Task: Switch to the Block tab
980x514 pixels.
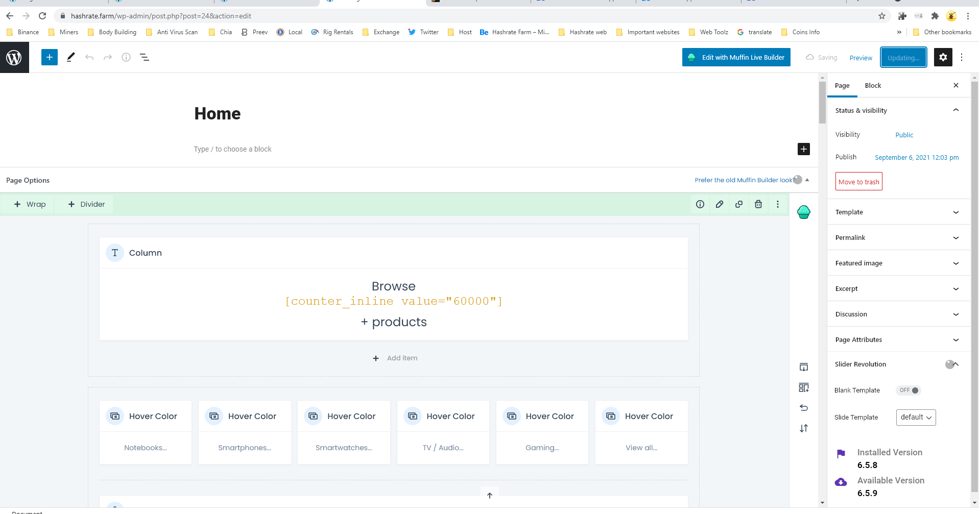Action: click(873, 86)
